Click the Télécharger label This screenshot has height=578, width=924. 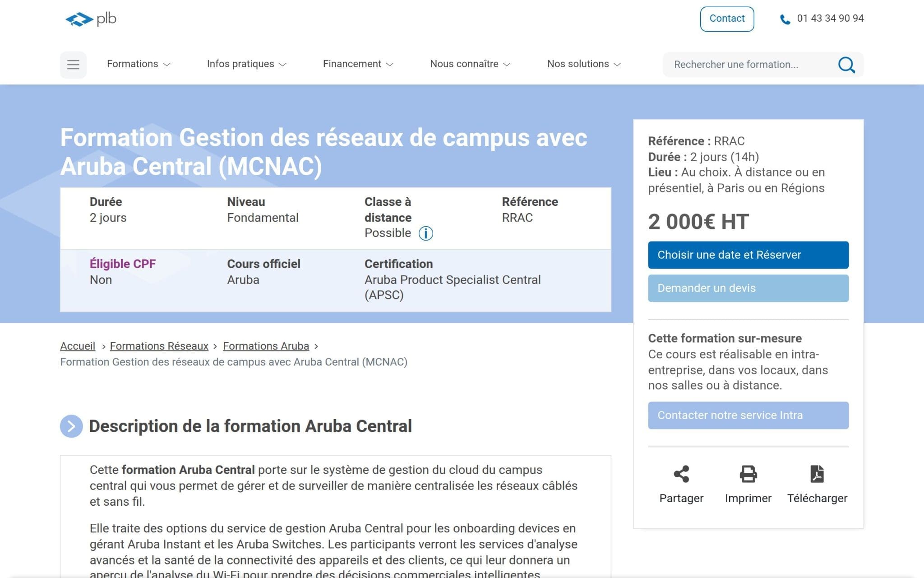[817, 498]
